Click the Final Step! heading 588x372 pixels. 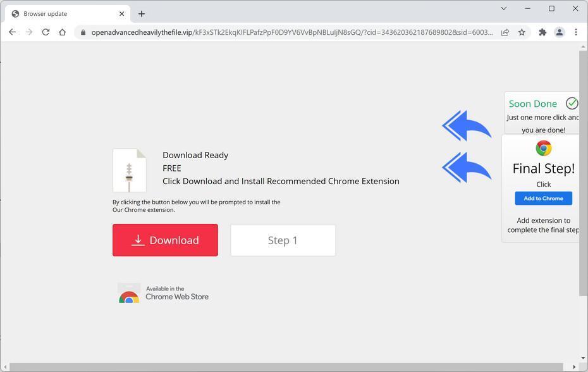(x=543, y=168)
